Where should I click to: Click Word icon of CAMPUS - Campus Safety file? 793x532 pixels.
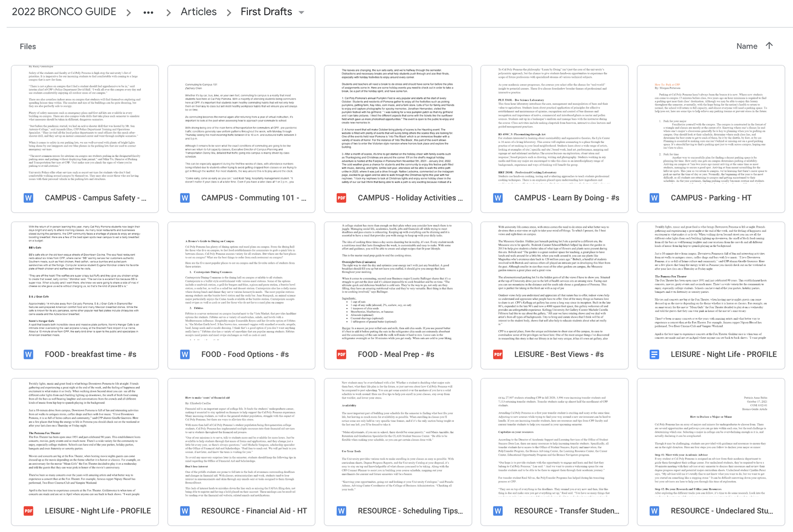point(28,198)
